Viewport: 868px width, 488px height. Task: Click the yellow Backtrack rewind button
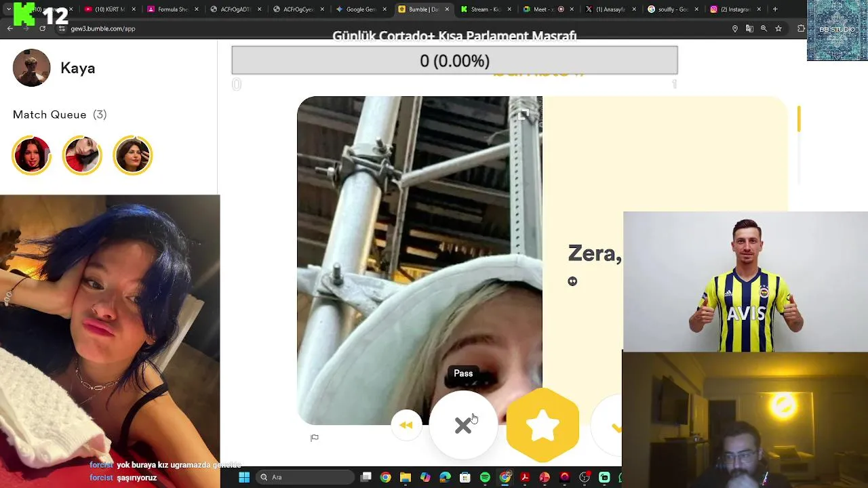(406, 425)
